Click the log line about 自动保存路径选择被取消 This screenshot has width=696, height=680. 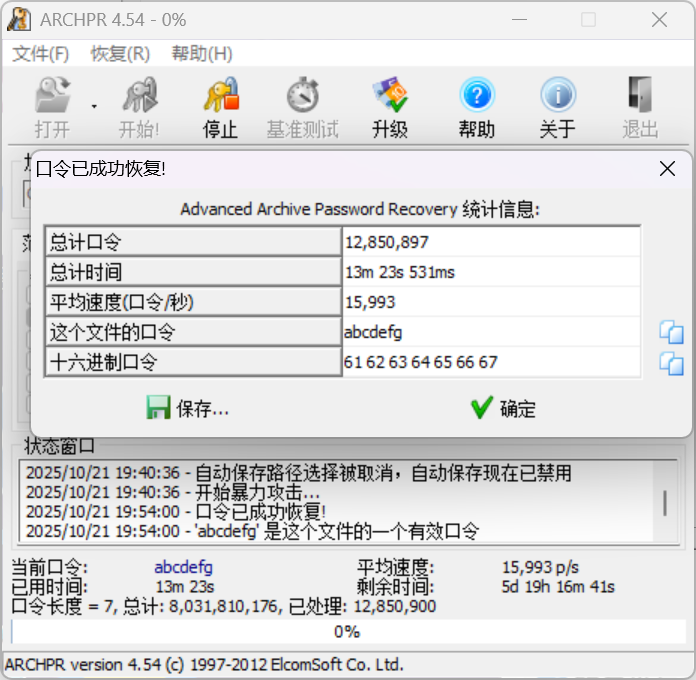tap(298, 473)
